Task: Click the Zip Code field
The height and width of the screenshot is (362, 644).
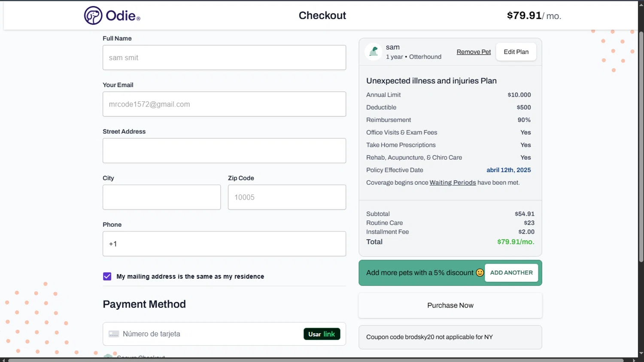Action: point(287,197)
